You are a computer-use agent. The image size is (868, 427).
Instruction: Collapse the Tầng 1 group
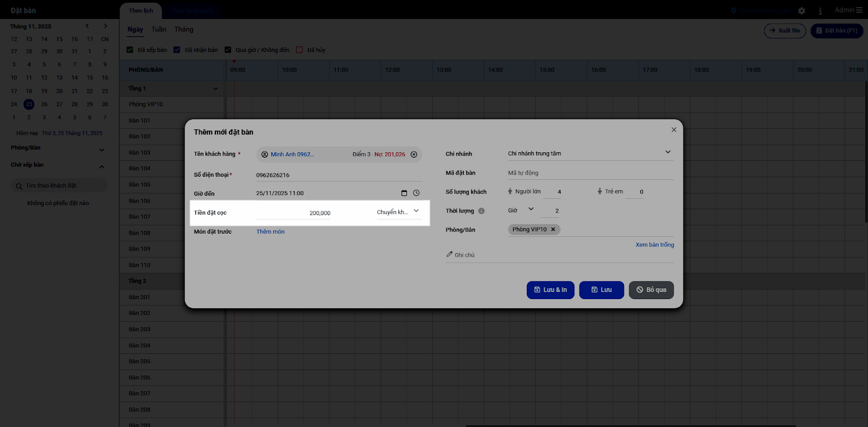click(215, 89)
